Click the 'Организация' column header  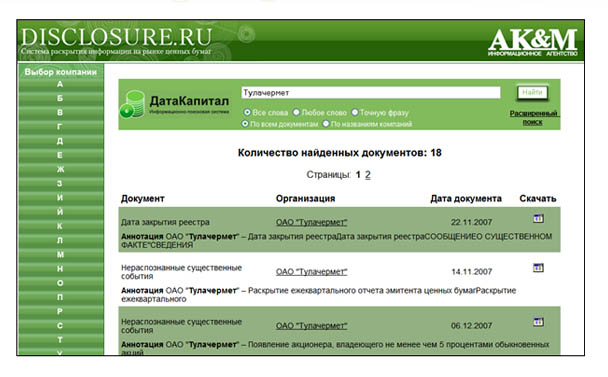pyautogui.click(x=306, y=199)
